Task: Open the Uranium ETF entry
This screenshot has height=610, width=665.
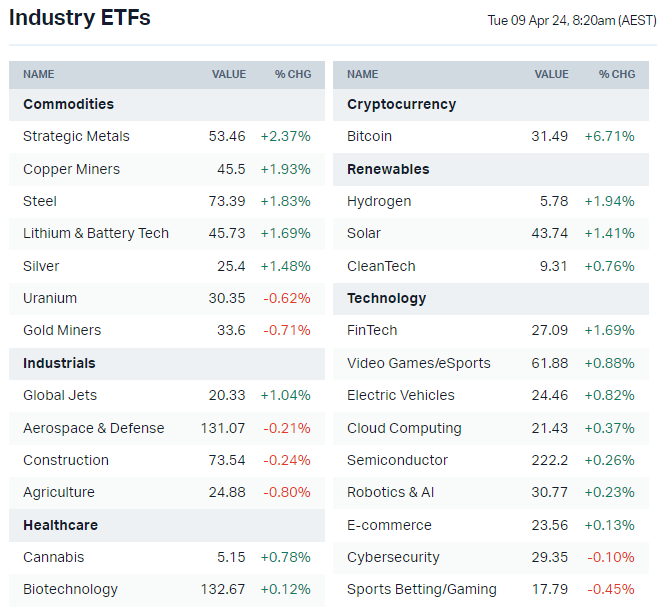Action: (50, 298)
